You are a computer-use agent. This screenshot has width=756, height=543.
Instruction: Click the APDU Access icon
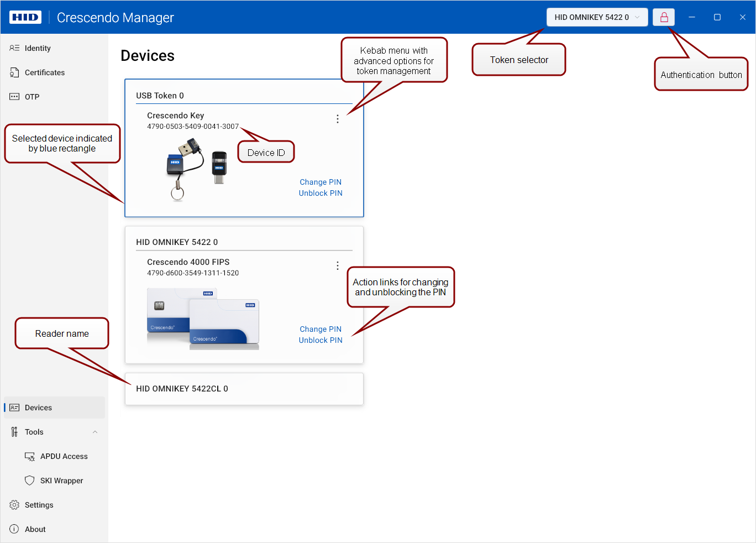coord(30,456)
